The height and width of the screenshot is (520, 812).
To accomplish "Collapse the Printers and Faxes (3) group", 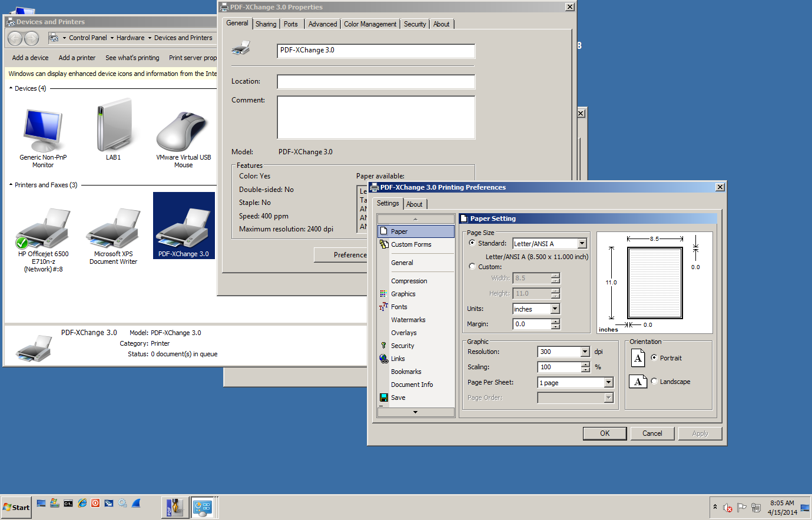I will 11,185.
